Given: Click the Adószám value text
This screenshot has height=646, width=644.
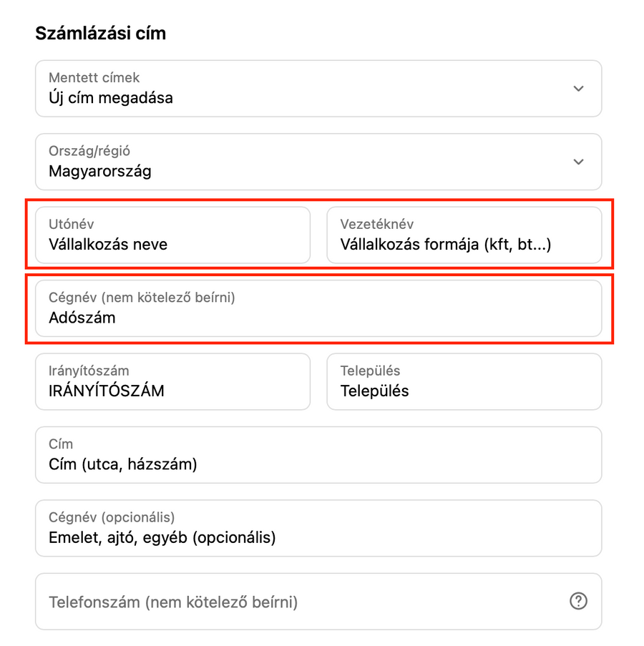Looking at the screenshot, I should pyautogui.click(x=82, y=318).
